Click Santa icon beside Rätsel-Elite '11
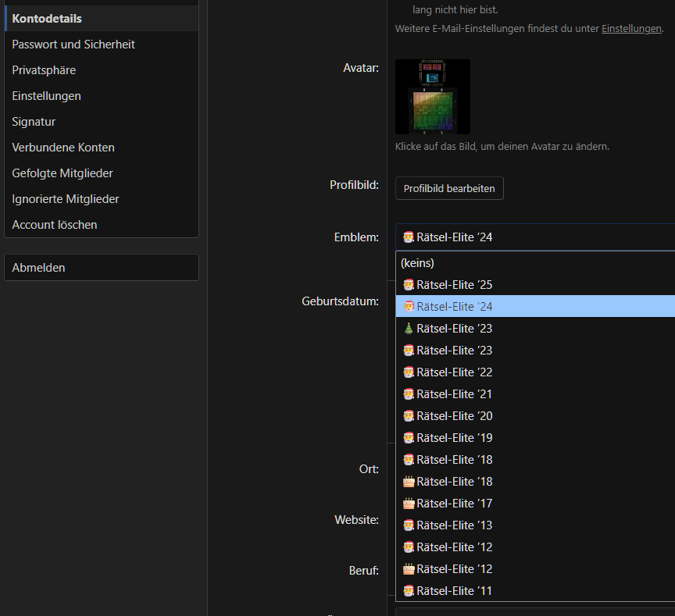The image size is (675, 616). click(409, 591)
